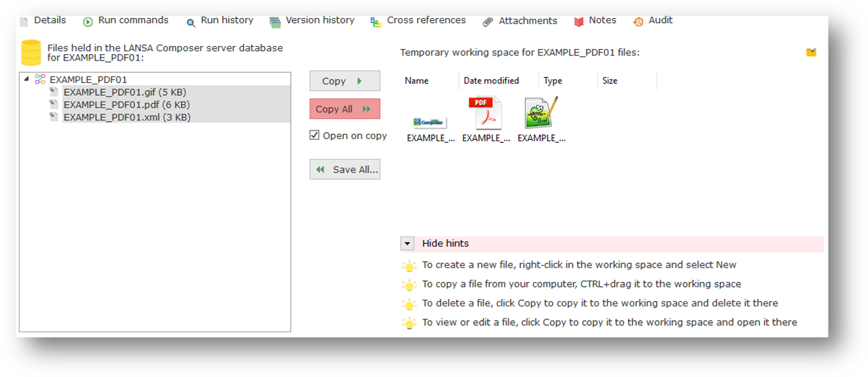Click the EXAMPLE_PDF01 root node icon

tap(40, 79)
